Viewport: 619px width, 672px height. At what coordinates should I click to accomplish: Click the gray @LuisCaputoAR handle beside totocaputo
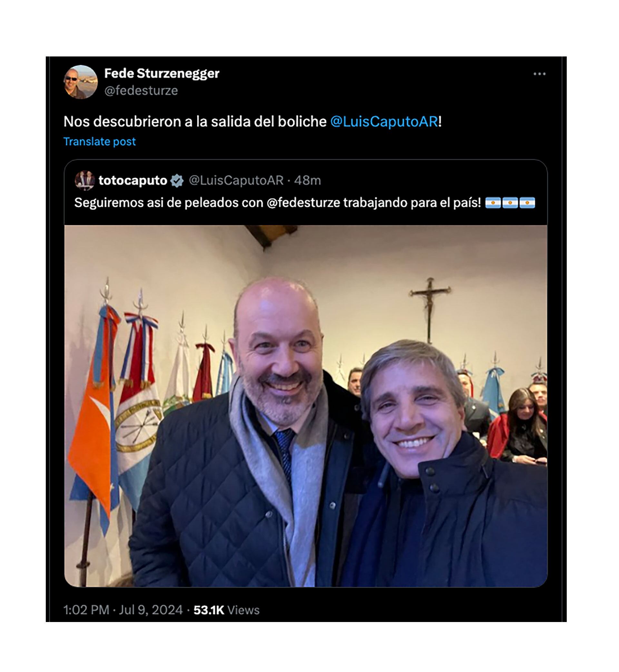(236, 181)
